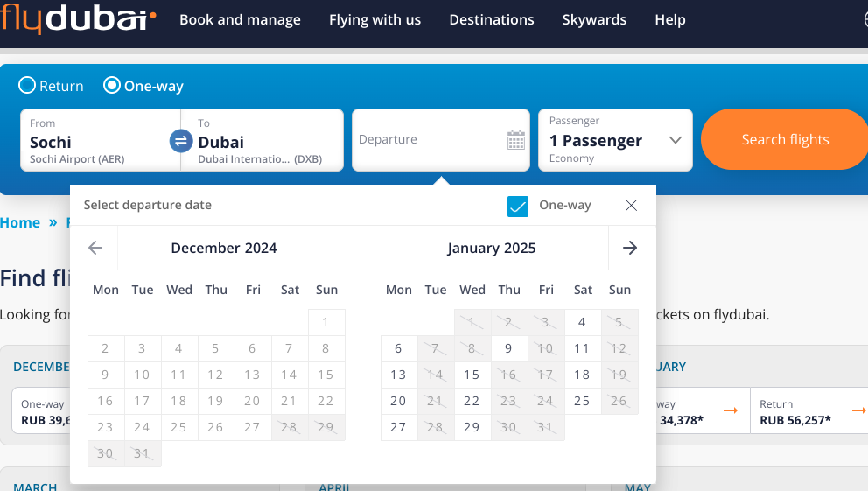Close the departure date picker
The image size is (868, 491).
(x=631, y=206)
